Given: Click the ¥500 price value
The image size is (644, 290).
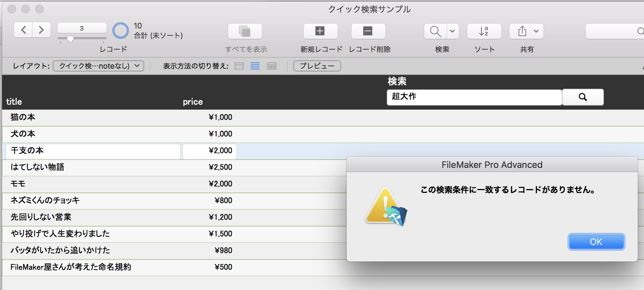Looking at the screenshot, I should pyautogui.click(x=224, y=267).
